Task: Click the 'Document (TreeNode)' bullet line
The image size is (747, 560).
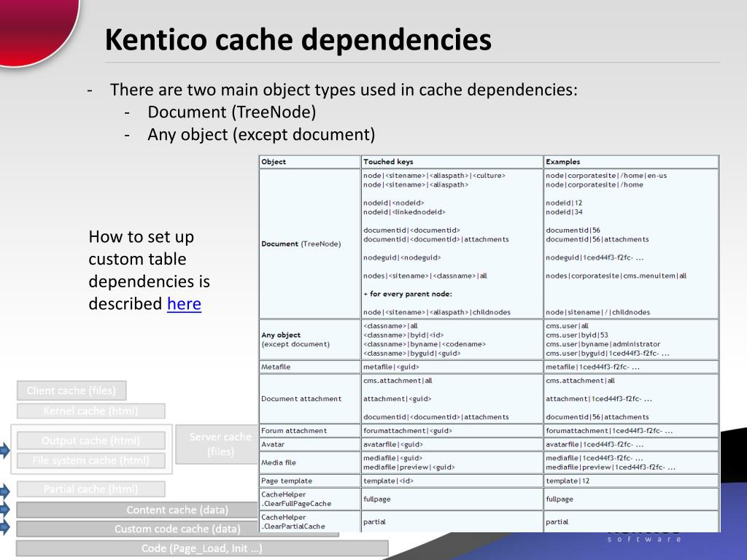Action: pyautogui.click(x=231, y=112)
